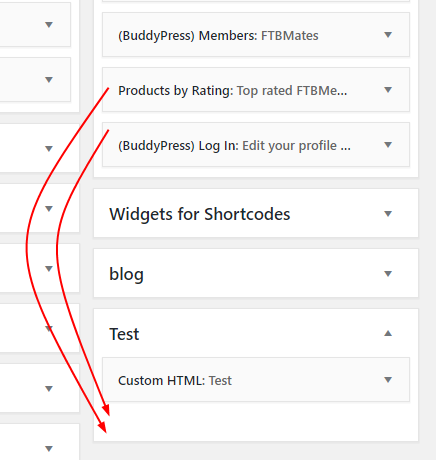
Task: Click the Products by Rating widget title
Action: click(x=233, y=91)
